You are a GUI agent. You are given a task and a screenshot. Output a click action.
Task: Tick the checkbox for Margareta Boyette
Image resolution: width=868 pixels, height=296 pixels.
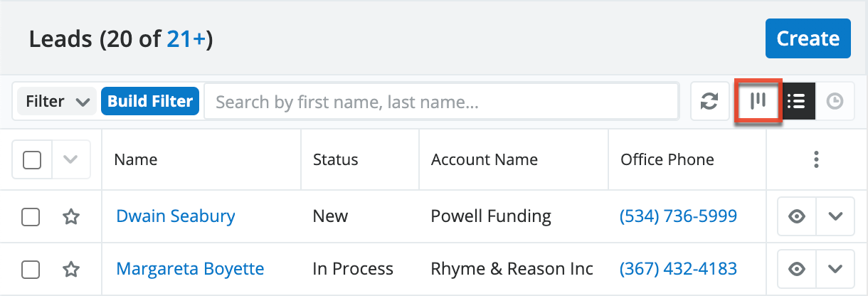tap(31, 269)
